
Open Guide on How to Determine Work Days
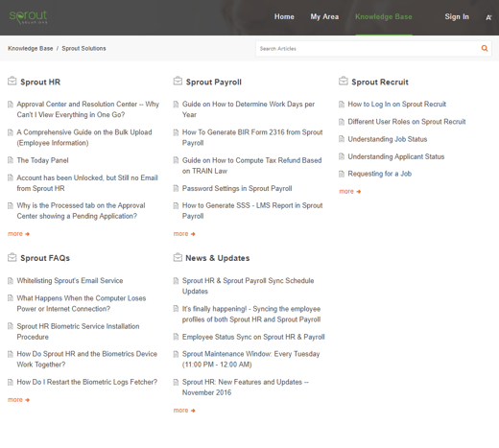(249, 109)
